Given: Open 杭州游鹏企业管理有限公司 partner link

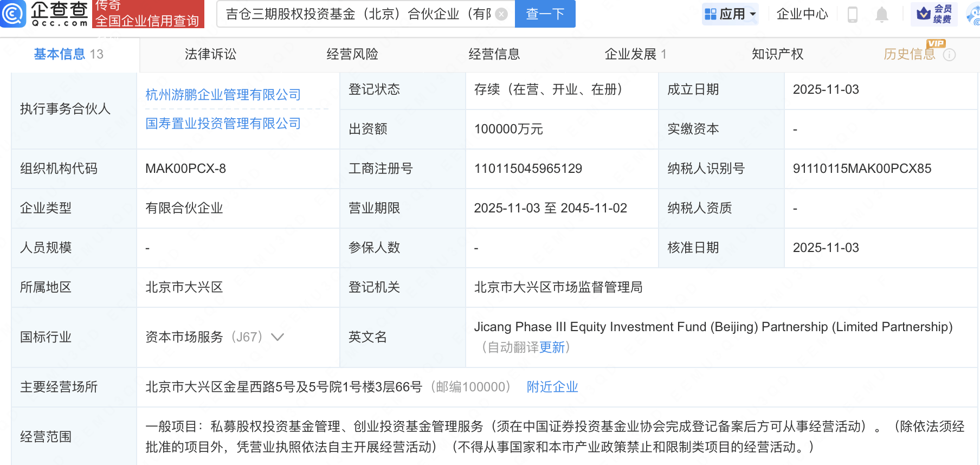Looking at the screenshot, I should tap(223, 95).
